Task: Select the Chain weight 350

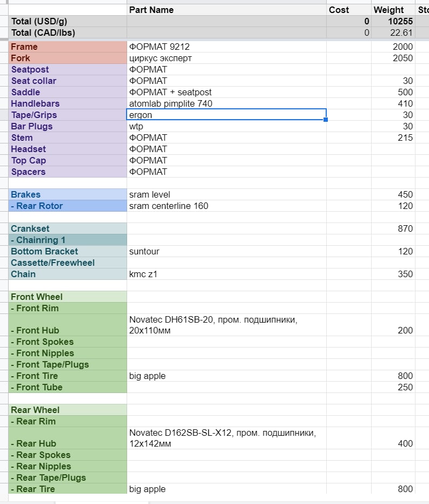Action: pos(393,274)
